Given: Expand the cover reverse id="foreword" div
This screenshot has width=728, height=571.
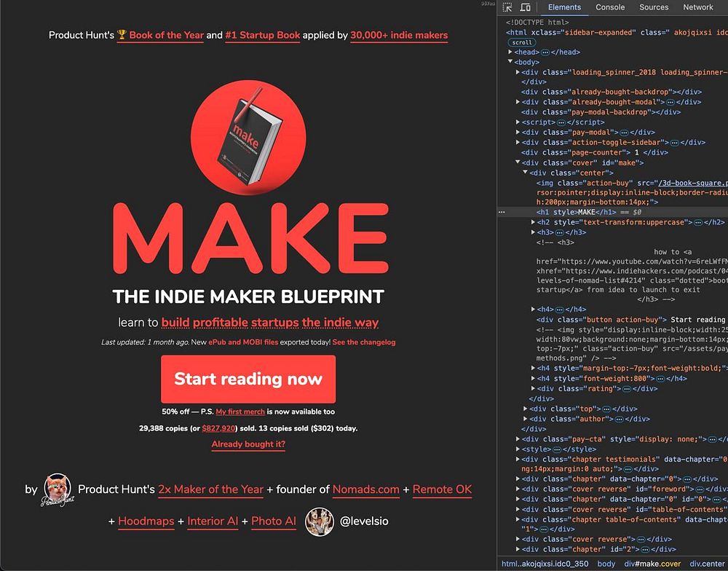Looking at the screenshot, I should point(518,489).
